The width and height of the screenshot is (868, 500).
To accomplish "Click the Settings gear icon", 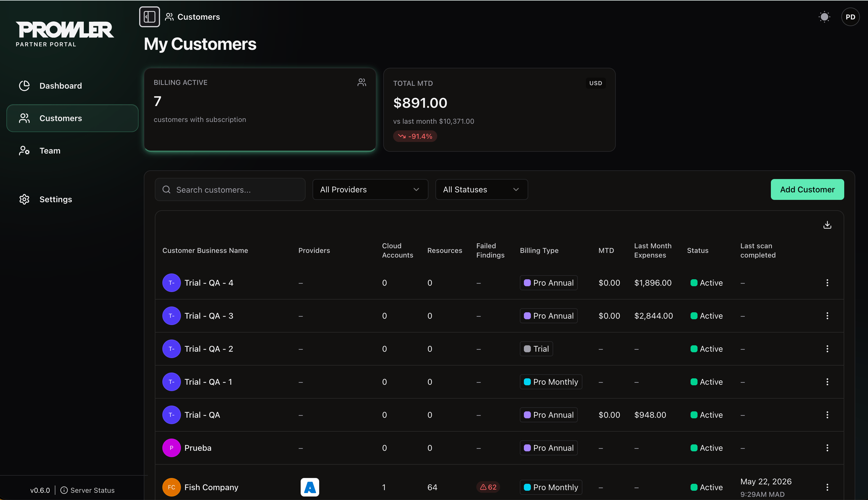I will [24, 200].
